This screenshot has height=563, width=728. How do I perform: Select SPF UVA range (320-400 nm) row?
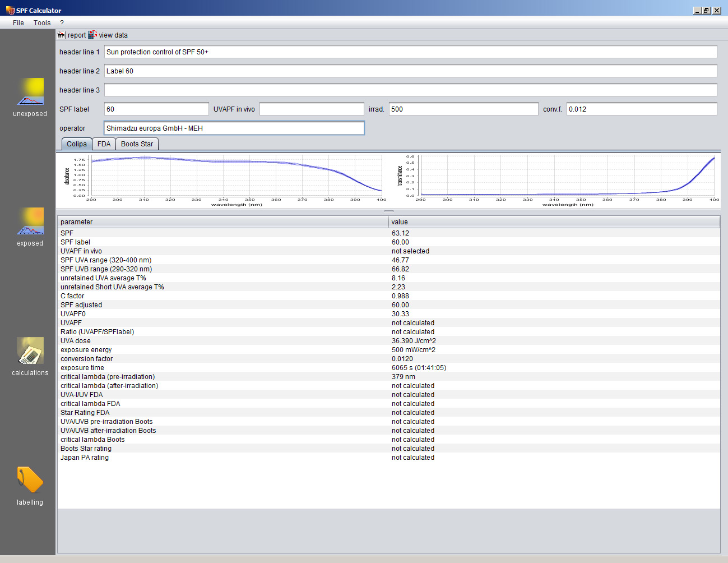[x=388, y=260]
